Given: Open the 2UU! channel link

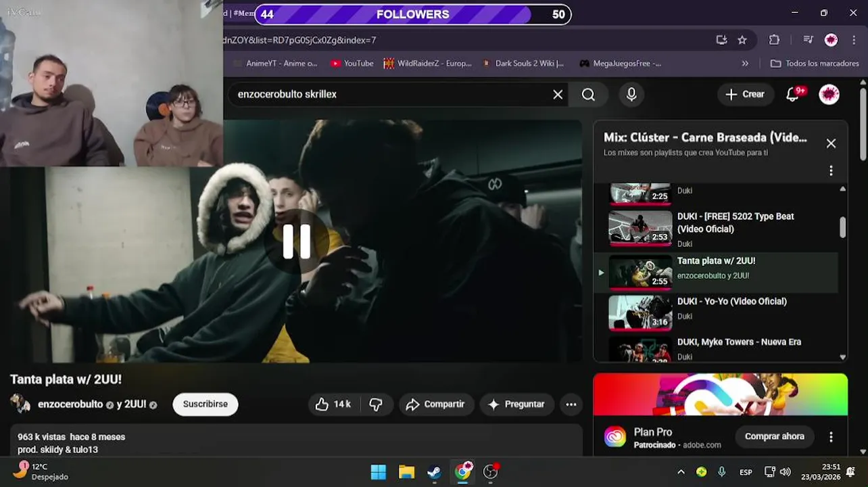Looking at the screenshot, I should click(136, 404).
